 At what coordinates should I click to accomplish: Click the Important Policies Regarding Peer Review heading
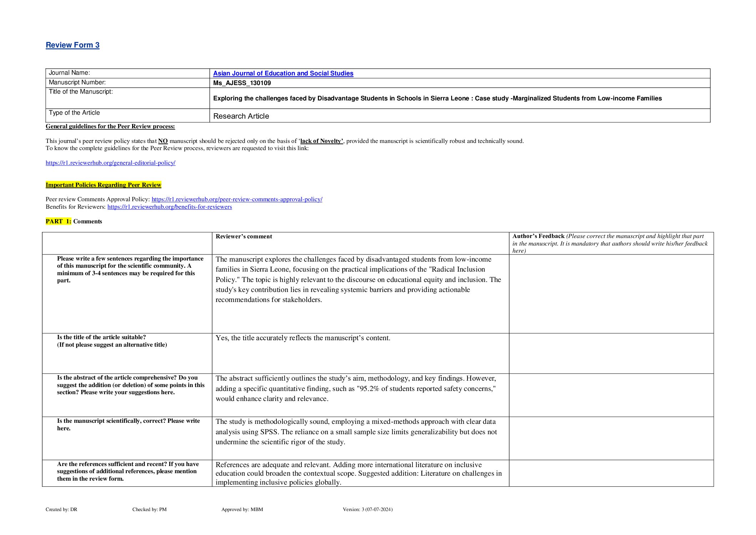103,185
